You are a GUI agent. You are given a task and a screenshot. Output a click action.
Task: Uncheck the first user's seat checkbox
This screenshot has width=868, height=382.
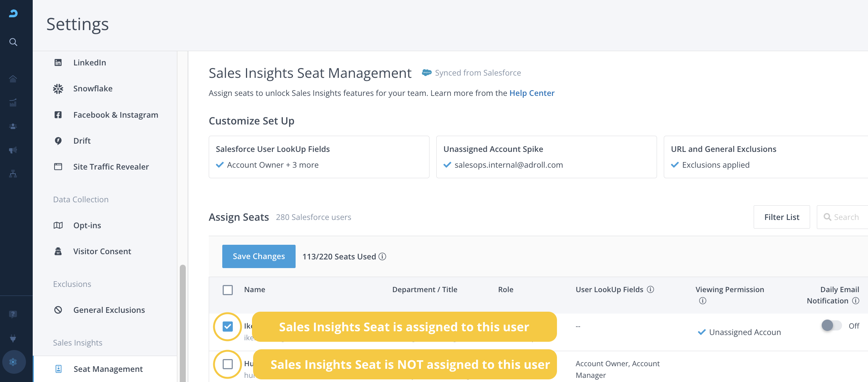(x=228, y=326)
